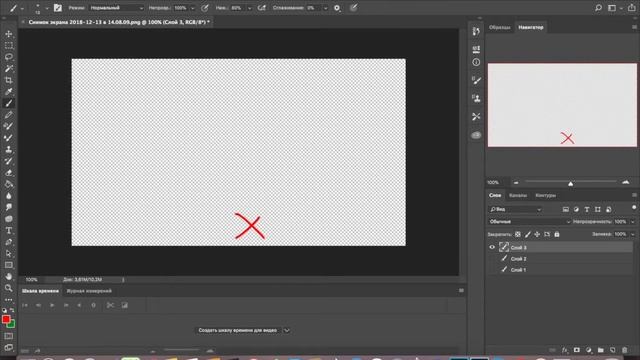Select the Шкала времени tab
This screenshot has height=360, width=640.
(40, 291)
